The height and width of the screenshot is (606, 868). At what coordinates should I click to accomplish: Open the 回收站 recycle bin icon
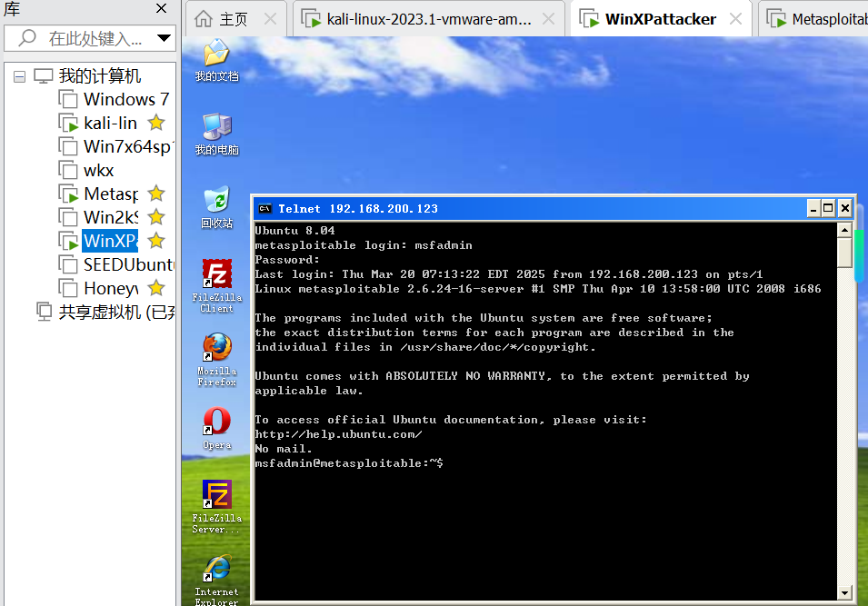click(x=216, y=207)
